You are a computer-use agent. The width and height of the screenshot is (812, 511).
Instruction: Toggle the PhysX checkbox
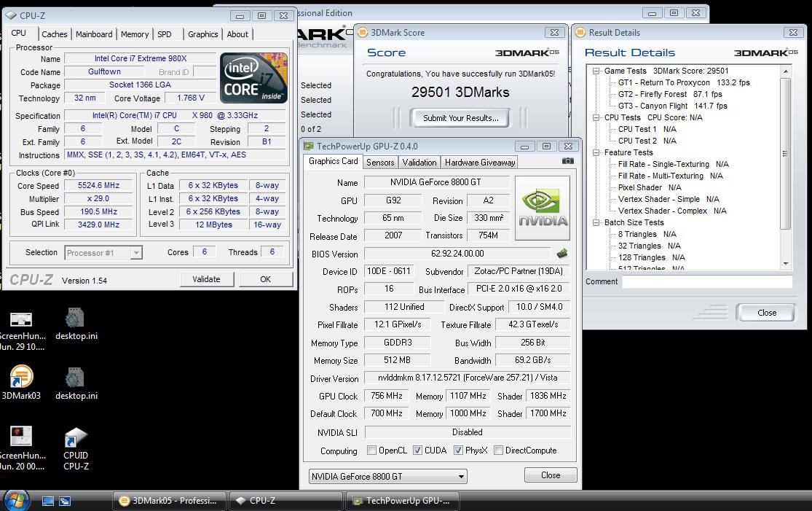pos(458,450)
